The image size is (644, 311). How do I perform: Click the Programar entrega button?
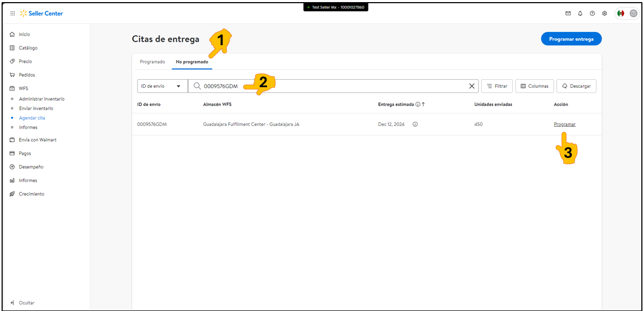tap(571, 39)
